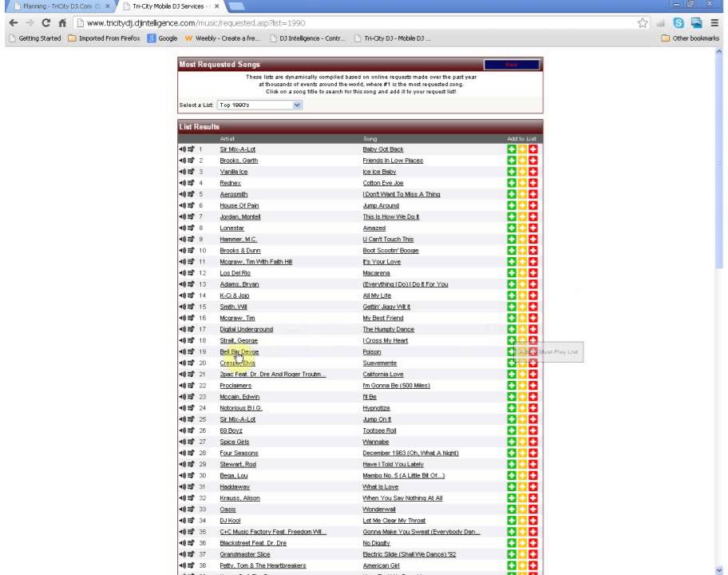
Task: Open Weebly - Create a fre... bookmark
Action: pos(223,38)
